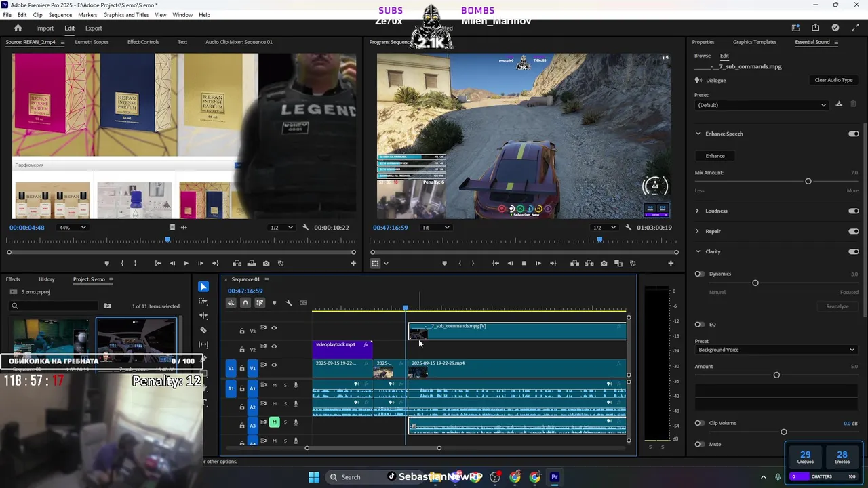Open the Markers menu

(x=87, y=15)
